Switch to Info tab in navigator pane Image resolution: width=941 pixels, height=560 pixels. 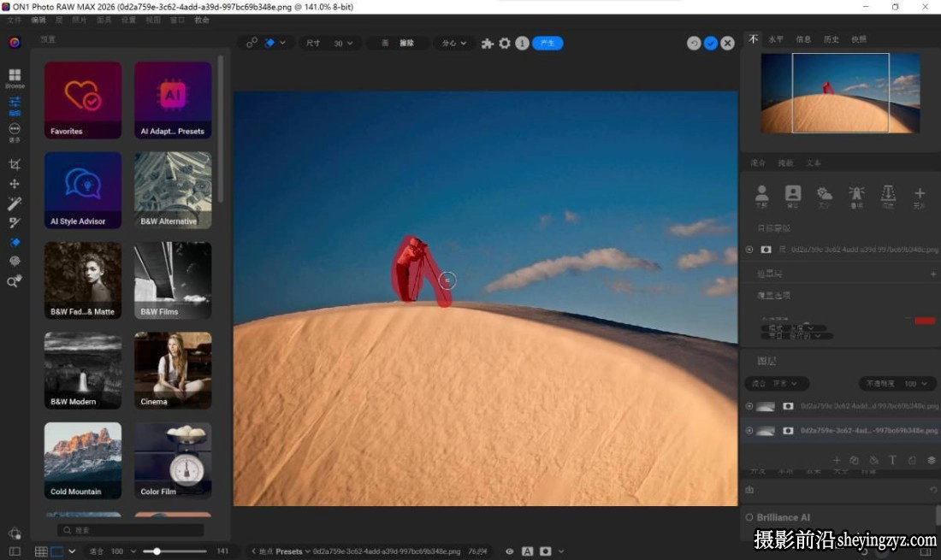(803, 39)
